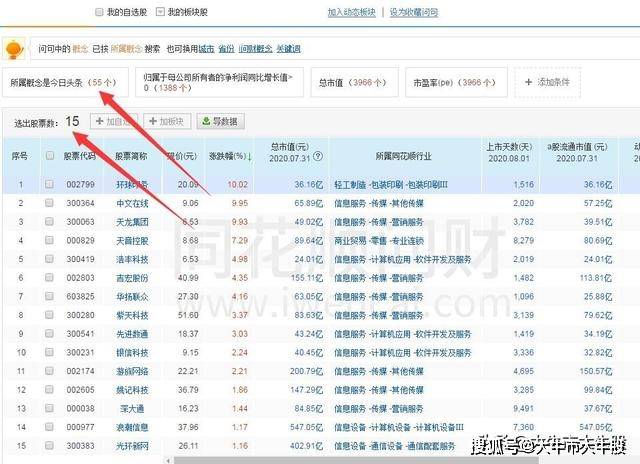Viewport: 640px width, 464px height.
Task: Click the 关键词 suggestion link
Action: [289, 49]
